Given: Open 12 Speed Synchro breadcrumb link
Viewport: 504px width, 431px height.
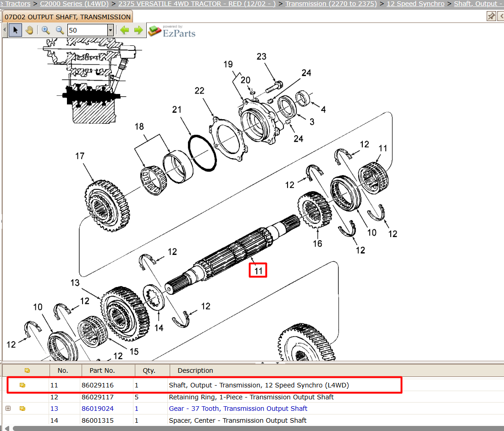Looking at the screenshot, I should click(415, 4).
